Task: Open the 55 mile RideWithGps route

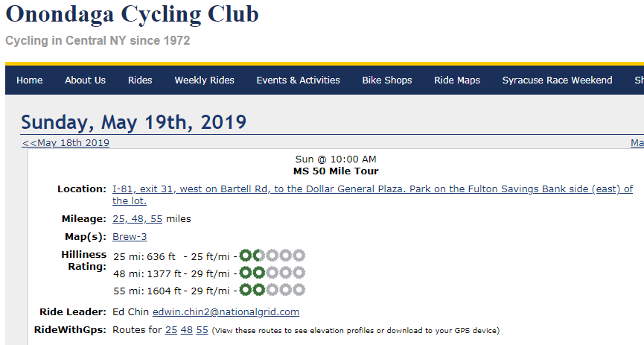Action: pyautogui.click(x=203, y=329)
